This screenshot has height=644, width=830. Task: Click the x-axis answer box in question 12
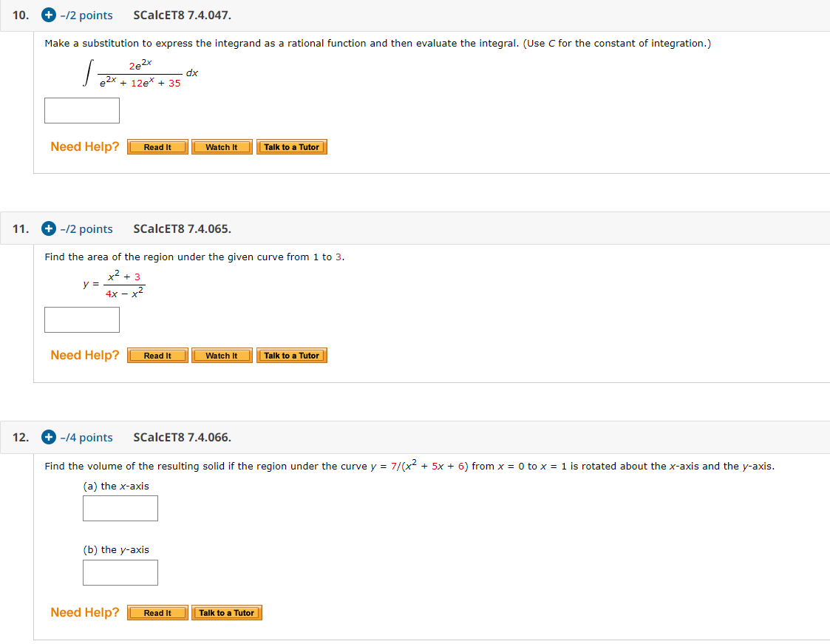[120, 508]
